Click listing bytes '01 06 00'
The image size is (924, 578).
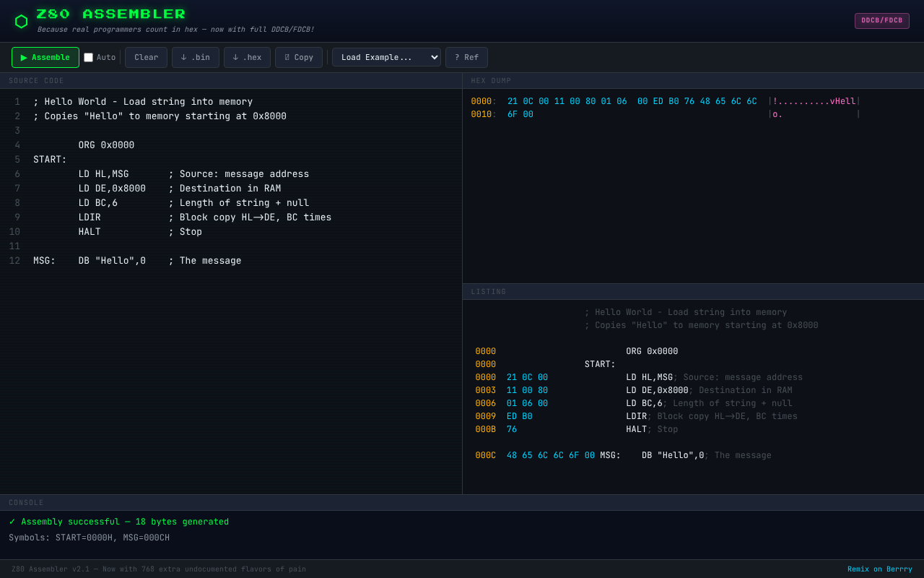pyautogui.click(x=527, y=403)
